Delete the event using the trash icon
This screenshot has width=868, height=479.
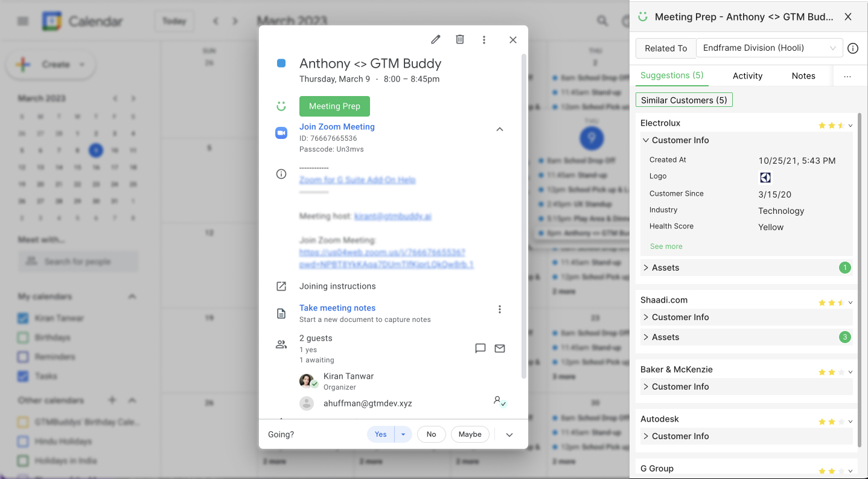point(459,39)
